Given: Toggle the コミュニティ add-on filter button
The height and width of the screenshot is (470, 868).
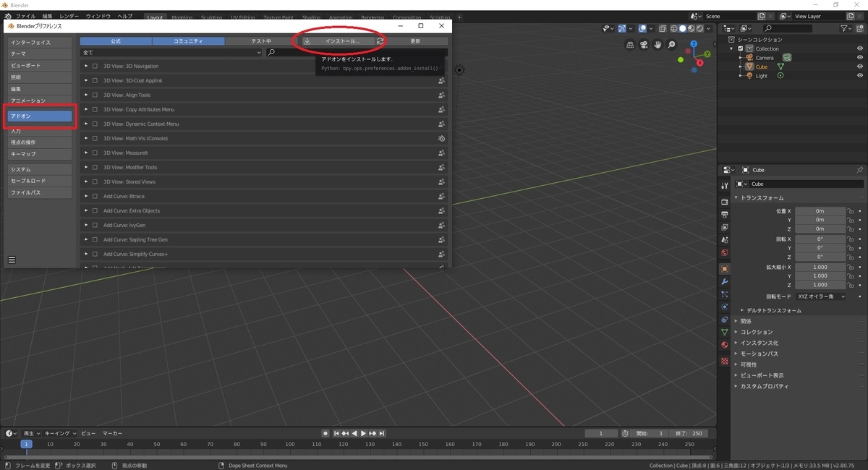Looking at the screenshot, I should coord(188,41).
